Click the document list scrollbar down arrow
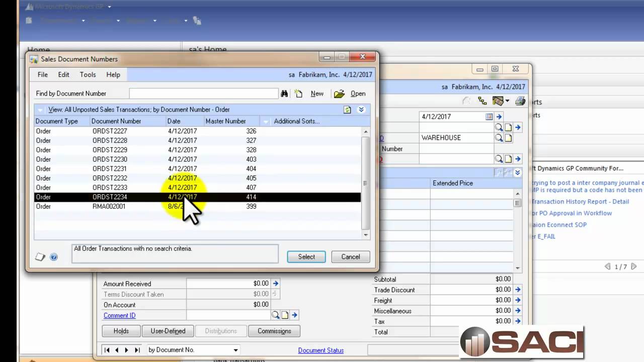 (366, 234)
